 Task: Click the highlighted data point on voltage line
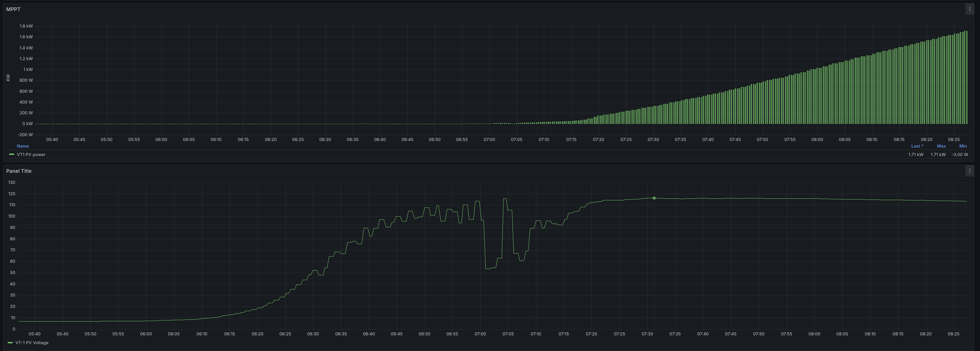[x=654, y=198]
